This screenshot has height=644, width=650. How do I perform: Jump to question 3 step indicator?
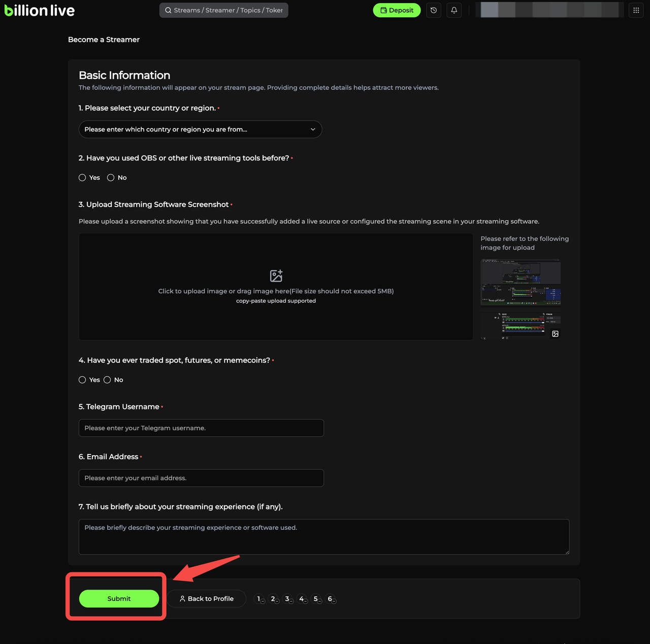[x=288, y=599]
